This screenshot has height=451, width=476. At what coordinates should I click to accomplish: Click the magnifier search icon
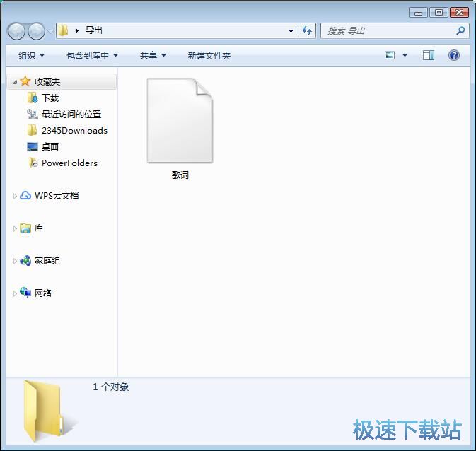point(460,30)
